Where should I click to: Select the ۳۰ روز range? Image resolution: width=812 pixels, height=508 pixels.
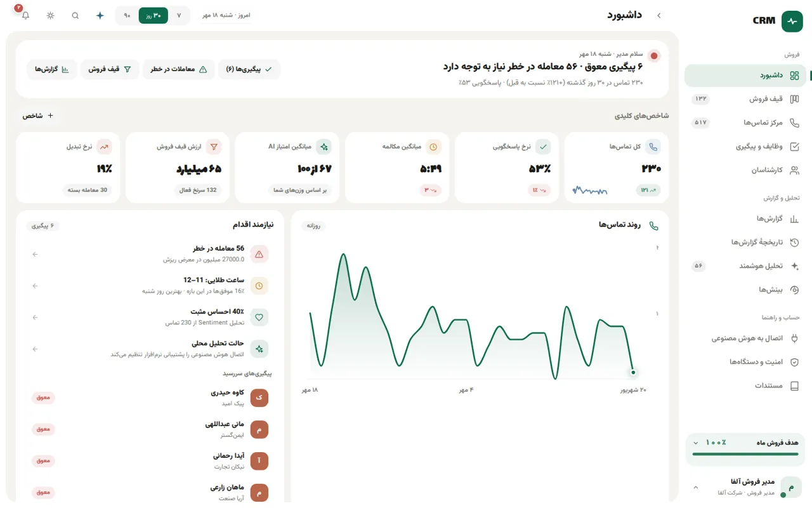153,15
